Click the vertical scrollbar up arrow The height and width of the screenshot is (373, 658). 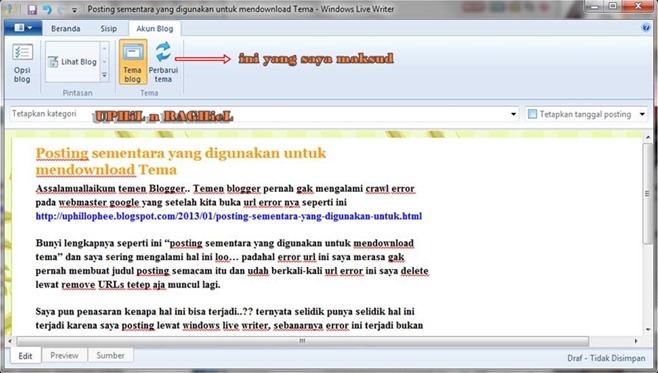(x=647, y=137)
